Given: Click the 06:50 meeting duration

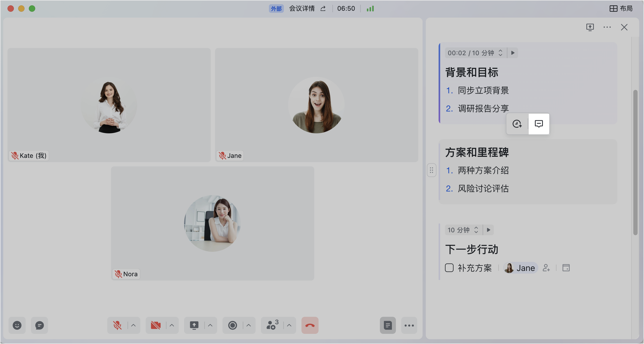Looking at the screenshot, I should click(346, 9).
